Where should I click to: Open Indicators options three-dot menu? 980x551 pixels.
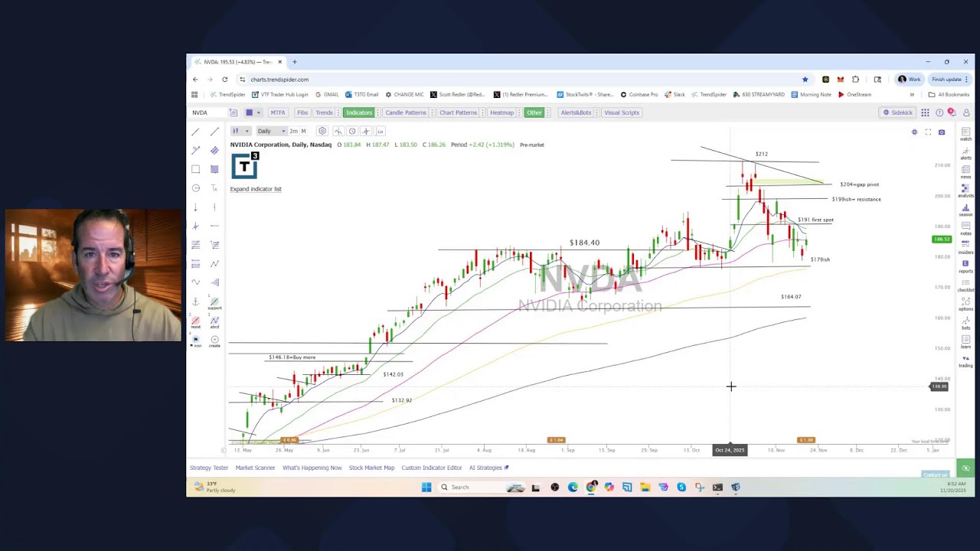pos(377,112)
